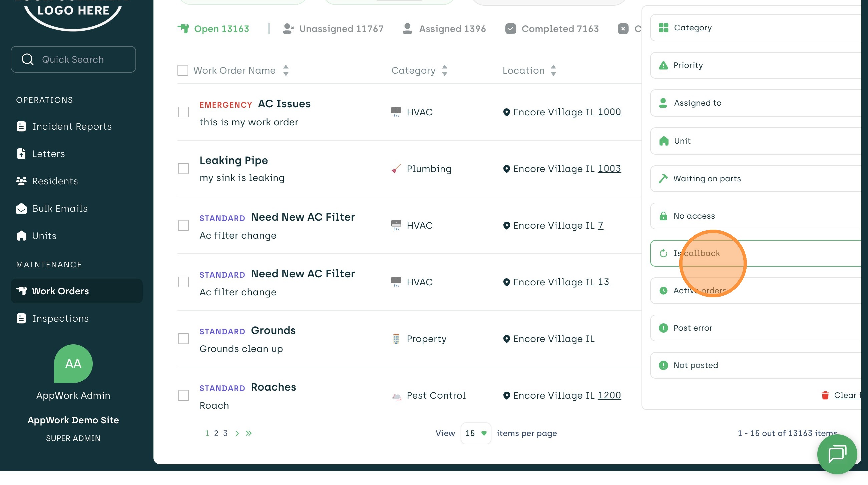The image size is (868, 485).
Task: Click the AppWork Admin AA avatar
Action: (x=73, y=363)
